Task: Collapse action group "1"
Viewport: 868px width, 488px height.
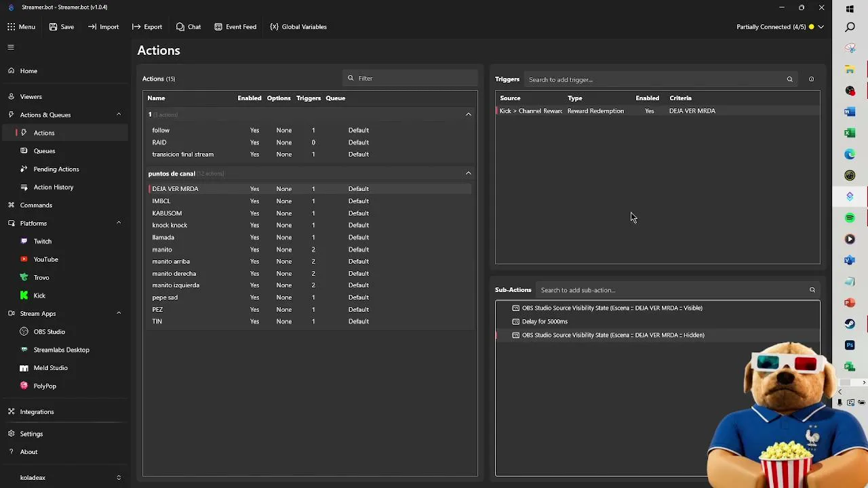Action: 468,115
